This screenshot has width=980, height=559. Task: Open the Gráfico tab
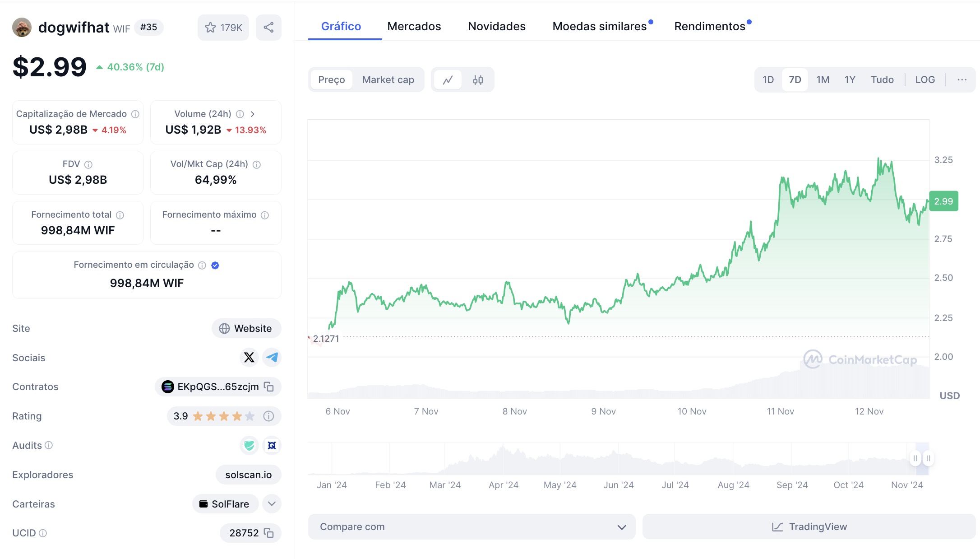click(341, 27)
